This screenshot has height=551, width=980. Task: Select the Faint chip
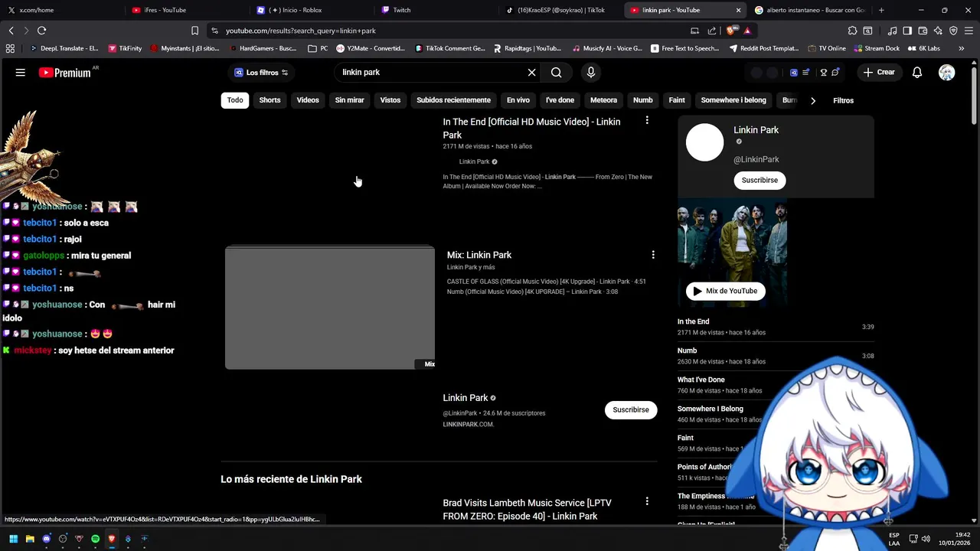(677, 100)
